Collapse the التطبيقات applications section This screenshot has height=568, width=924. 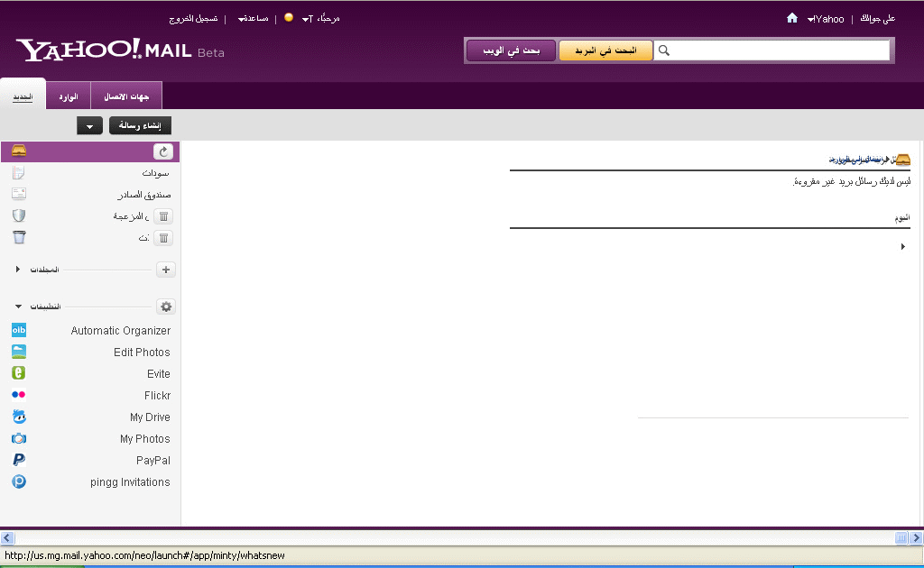pos(18,307)
